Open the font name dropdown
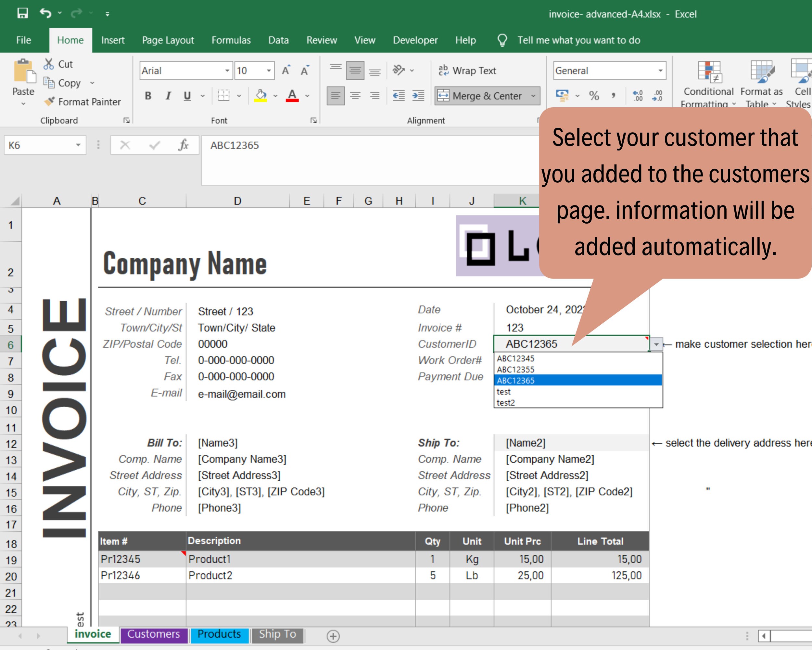Screen dimensions: 812x650 coord(227,71)
